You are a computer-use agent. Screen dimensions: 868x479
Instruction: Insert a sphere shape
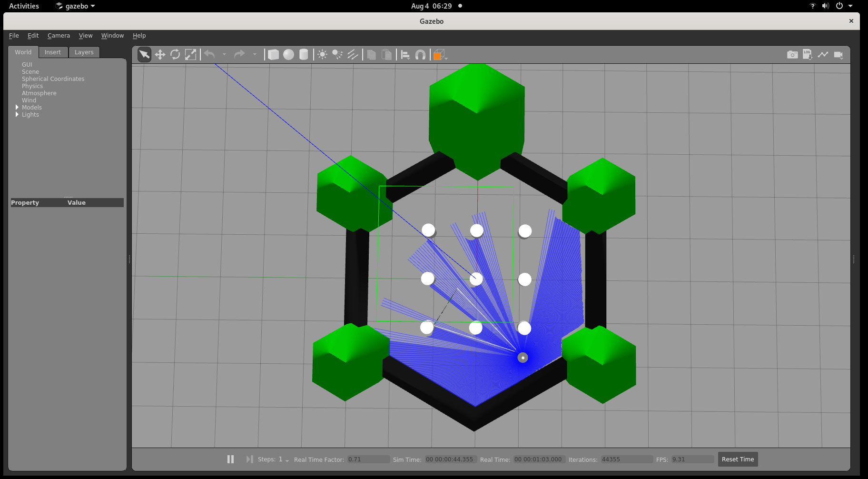click(x=288, y=55)
